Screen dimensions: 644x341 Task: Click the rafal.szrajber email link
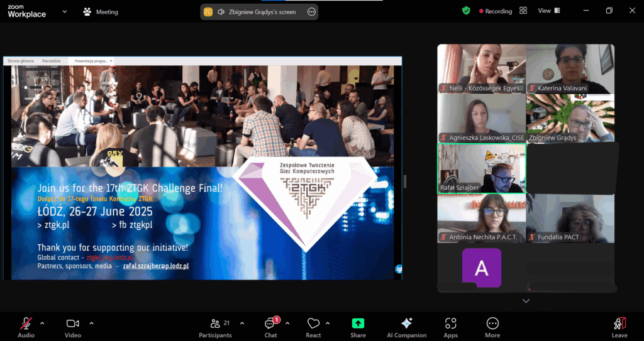[156, 266]
